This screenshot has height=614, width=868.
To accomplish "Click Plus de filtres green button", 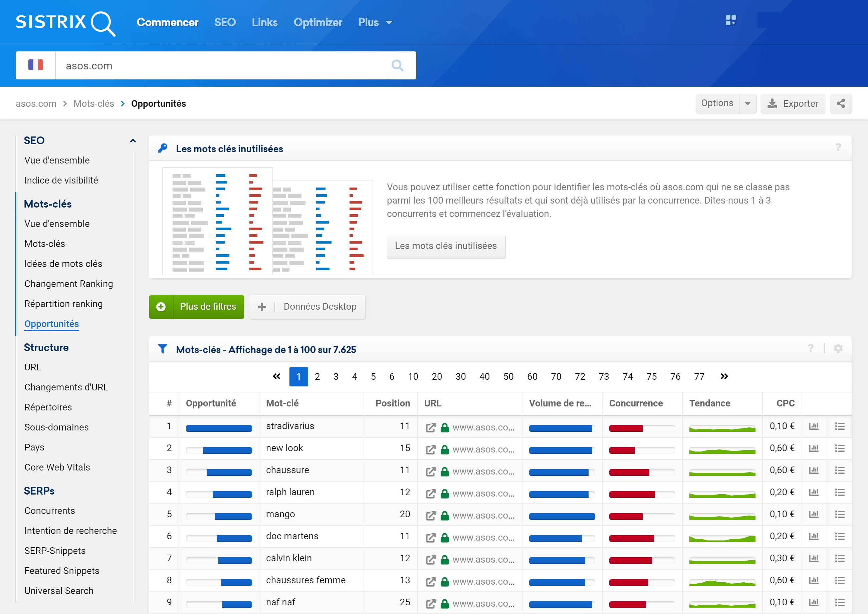I will (196, 307).
